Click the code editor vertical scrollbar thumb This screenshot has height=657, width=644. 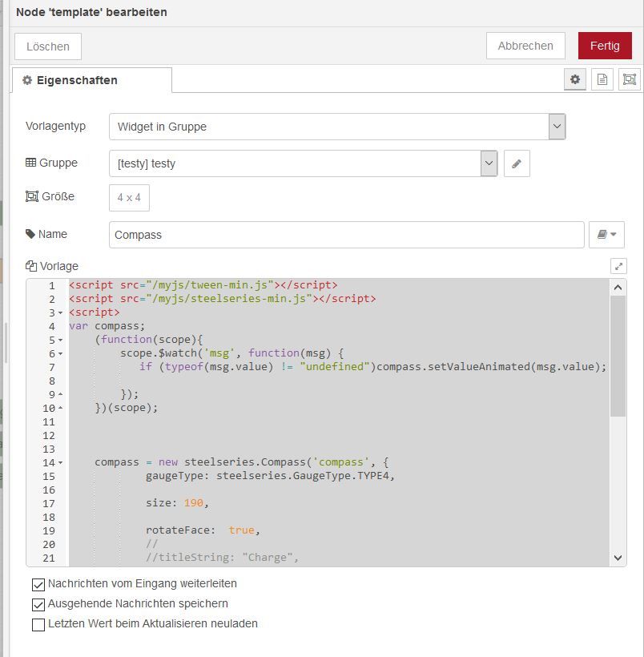618,357
